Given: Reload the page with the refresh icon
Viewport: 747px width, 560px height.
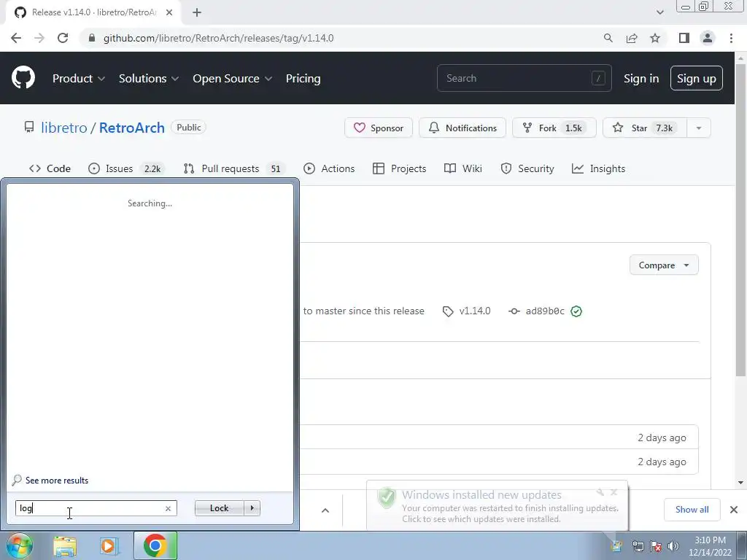Looking at the screenshot, I should [x=63, y=38].
